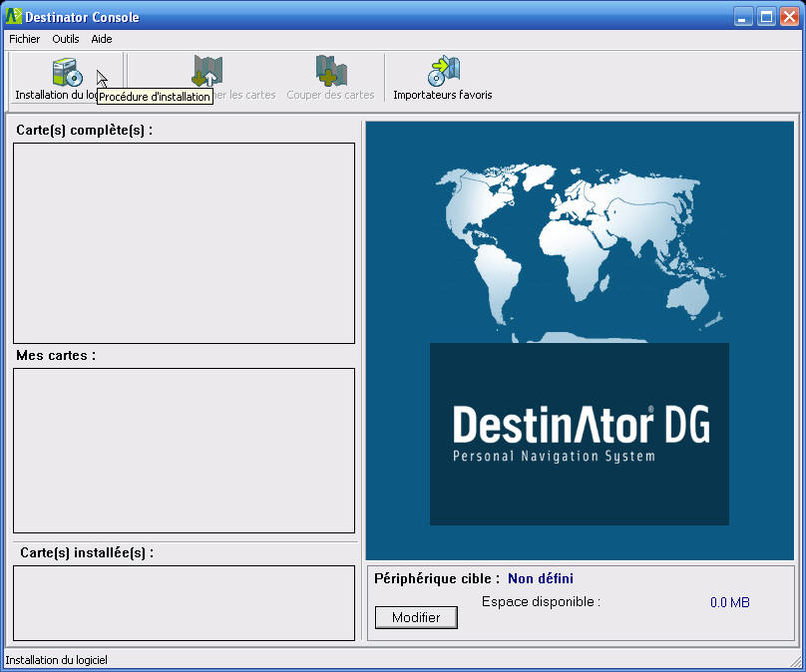806x672 pixels.
Task: Click inside the Mes cartes list box
Action: click(184, 451)
